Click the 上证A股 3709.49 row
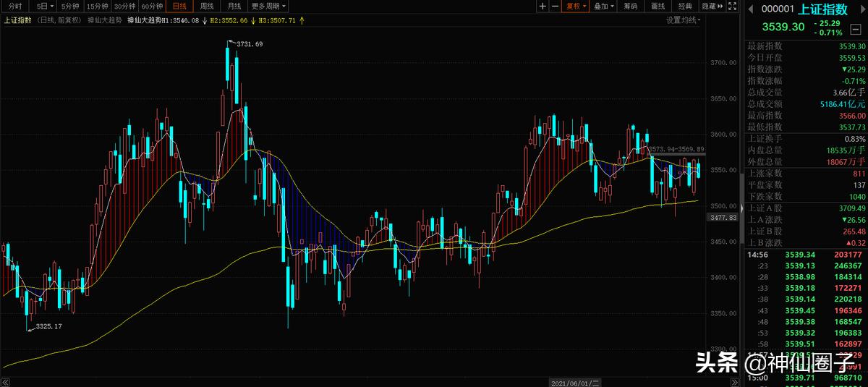Image resolution: width=868 pixels, height=387 pixels. pos(806,208)
